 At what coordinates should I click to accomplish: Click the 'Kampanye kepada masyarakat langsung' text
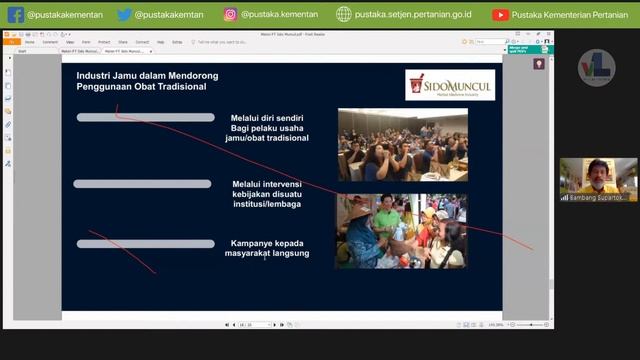click(267, 248)
